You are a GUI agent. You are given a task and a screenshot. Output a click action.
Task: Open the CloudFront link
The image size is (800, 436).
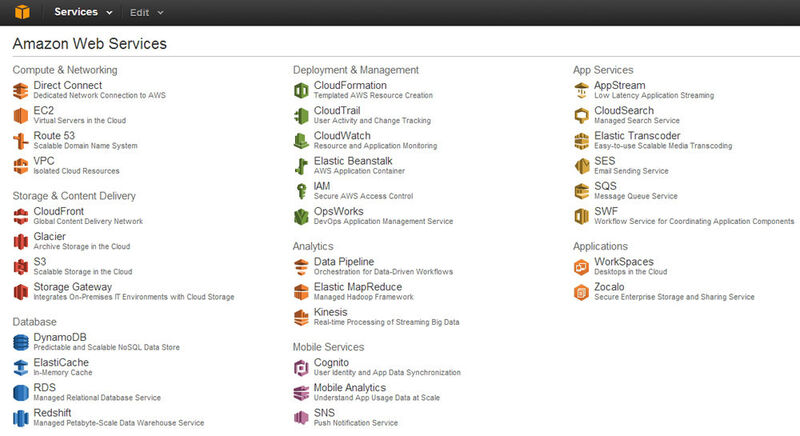[x=59, y=211]
